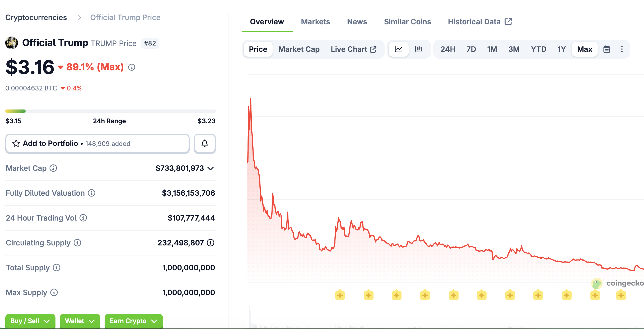Click the Official Trump coin logo

pyautogui.click(x=11, y=43)
